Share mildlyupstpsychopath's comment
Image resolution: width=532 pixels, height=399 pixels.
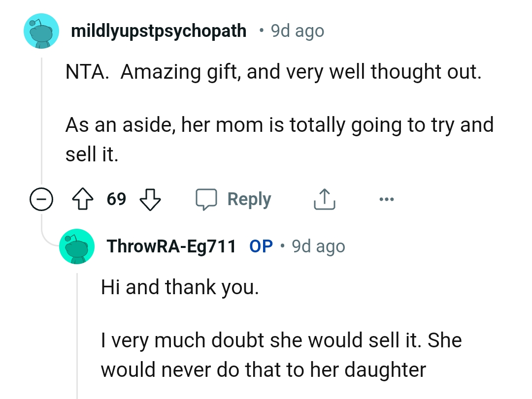tap(324, 199)
